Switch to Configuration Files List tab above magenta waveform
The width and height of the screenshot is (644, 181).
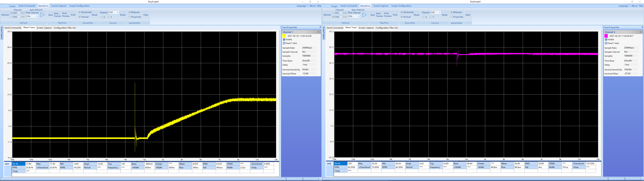tap(387, 28)
